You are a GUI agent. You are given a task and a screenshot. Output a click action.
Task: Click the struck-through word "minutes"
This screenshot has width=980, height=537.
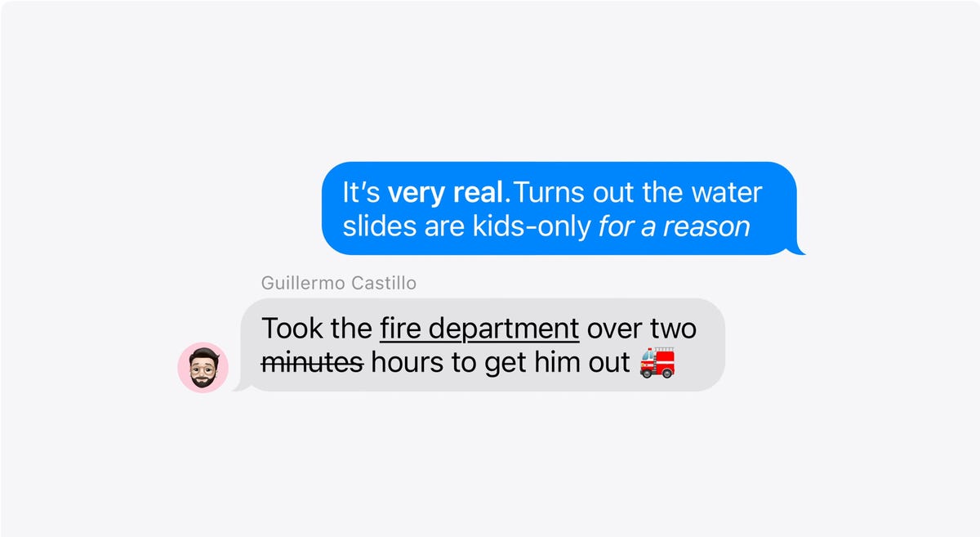tap(312, 362)
